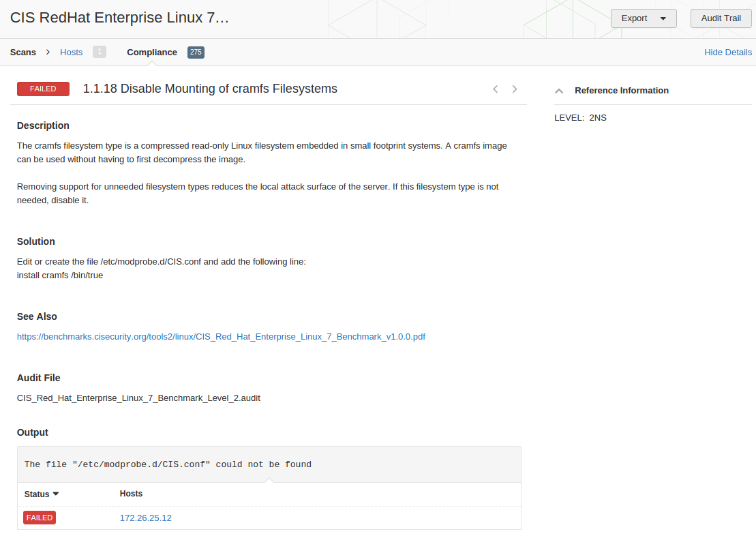Screen dimensions: 756x536
Task: Go to next compliance item arrow
Action: tap(515, 89)
